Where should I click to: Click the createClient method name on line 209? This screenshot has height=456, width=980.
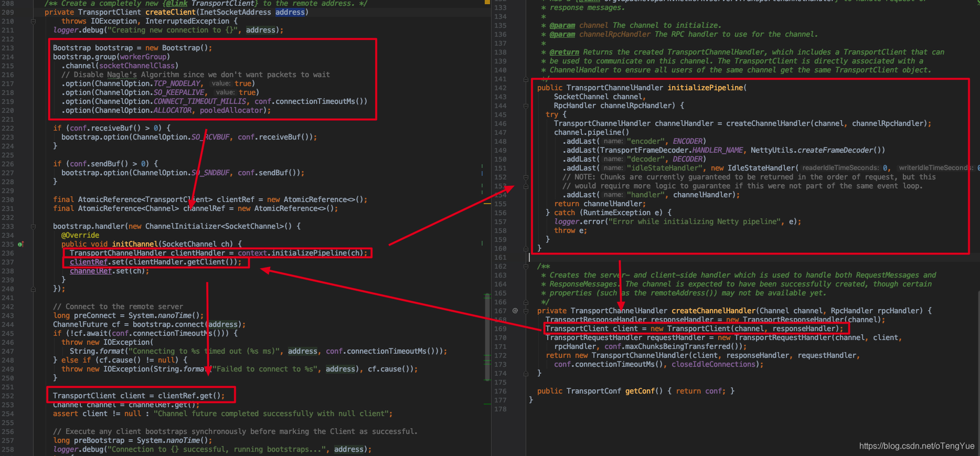pyautogui.click(x=171, y=12)
